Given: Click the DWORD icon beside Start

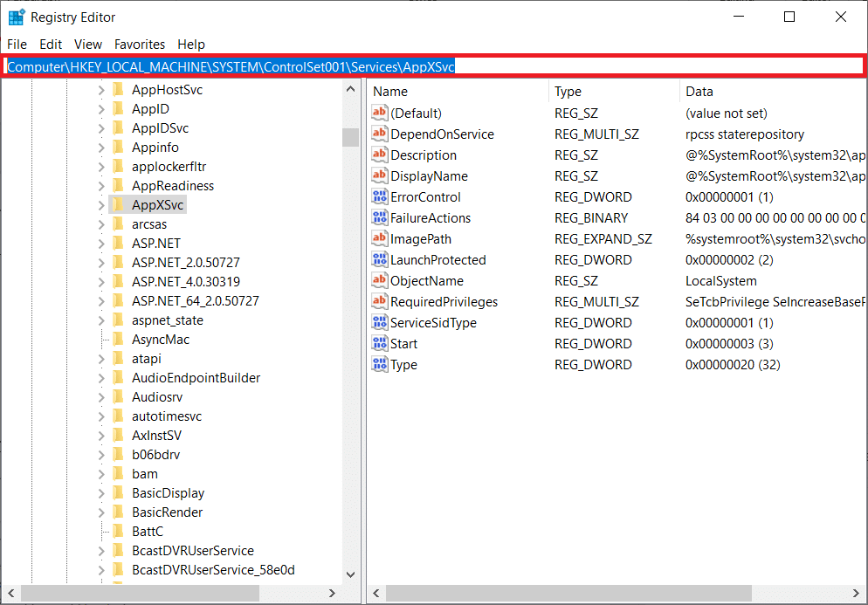Looking at the screenshot, I should pos(379,344).
